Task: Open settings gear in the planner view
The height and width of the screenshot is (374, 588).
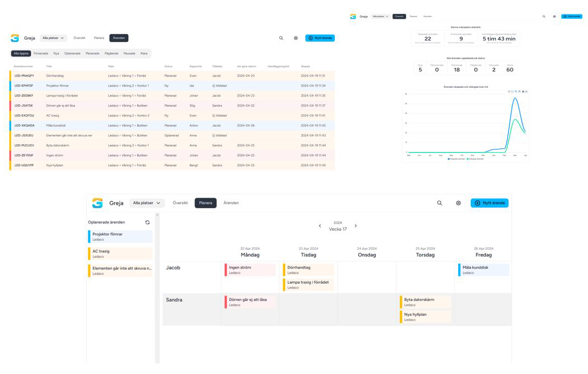Action: (x=458, y=203)
